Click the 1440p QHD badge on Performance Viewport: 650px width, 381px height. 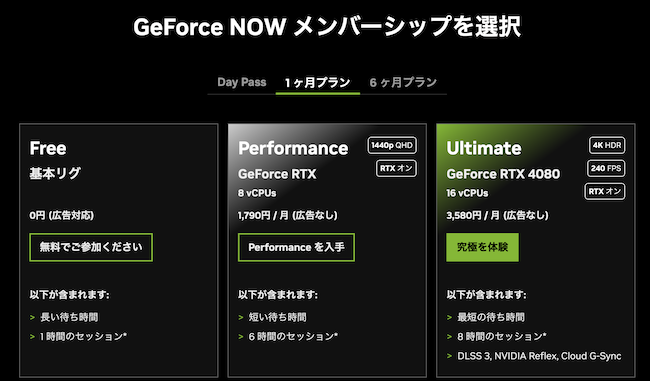392,146
